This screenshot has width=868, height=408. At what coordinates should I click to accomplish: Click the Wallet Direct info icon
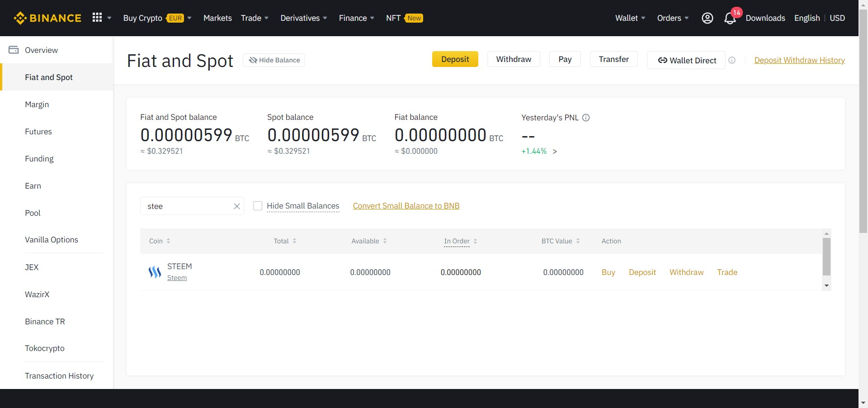coord(732,60)
